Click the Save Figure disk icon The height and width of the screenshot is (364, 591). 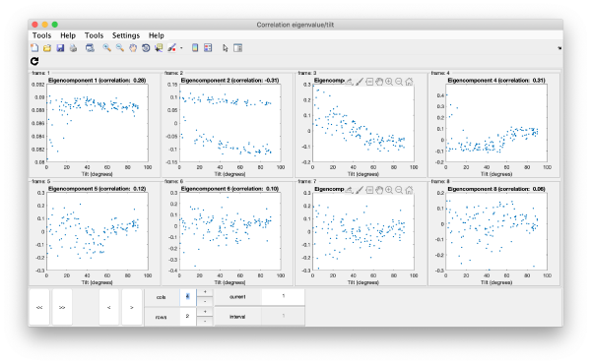[x=60, y=48]
